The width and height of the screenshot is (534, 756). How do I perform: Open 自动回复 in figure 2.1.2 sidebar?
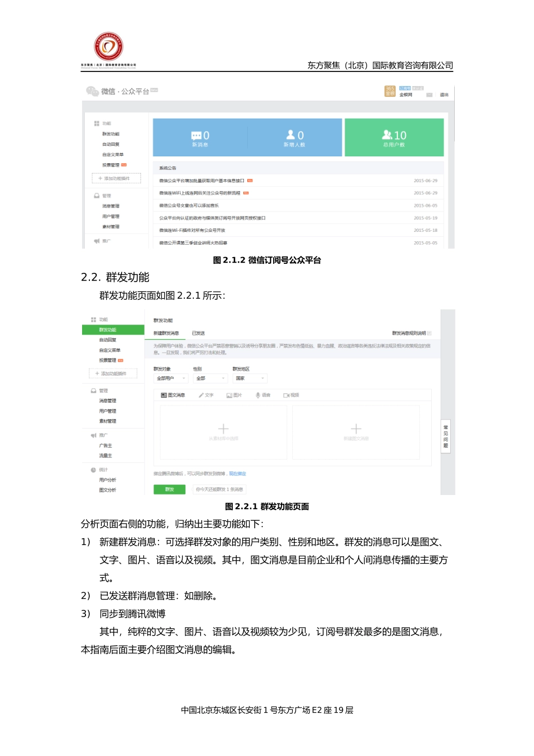(x=111, y=144)
